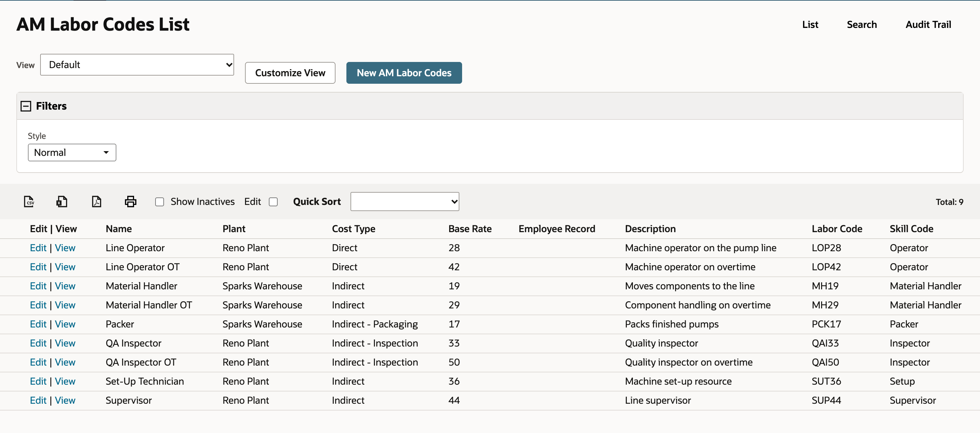Open the View dropdown set to Default

[137, 65]
